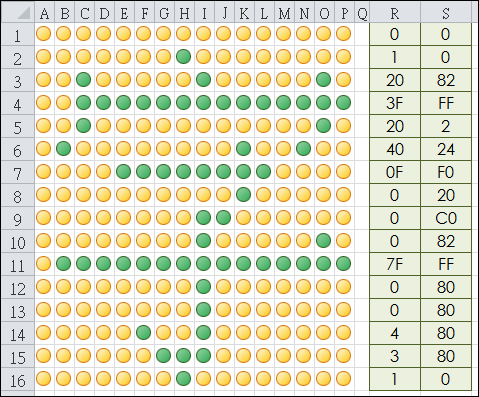479x397 pixels.
Task: Click the Select All corner triangle
Action: tap(23, 13)
